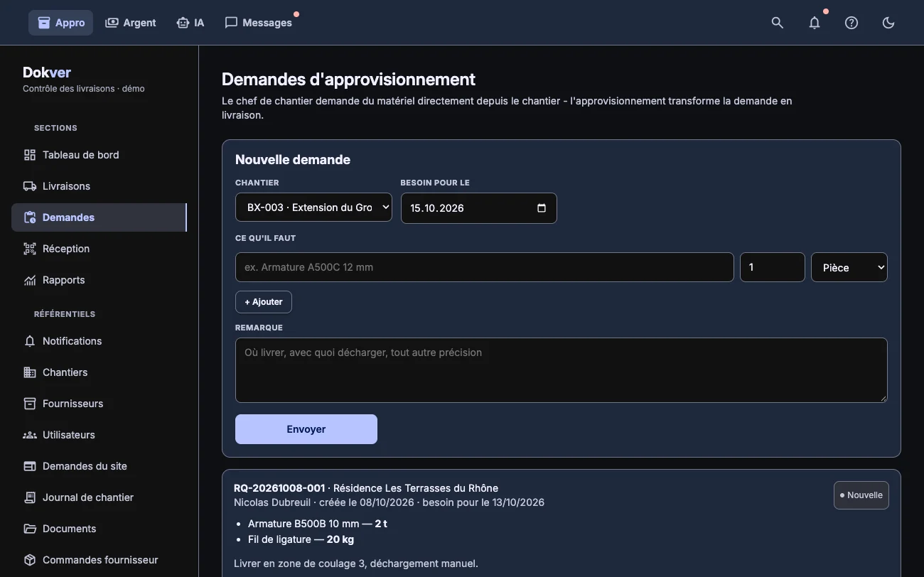The height and width of the screenshot is (577, 924).
Task: Focus the Remarque text area
Action: (x=562, y=370)
